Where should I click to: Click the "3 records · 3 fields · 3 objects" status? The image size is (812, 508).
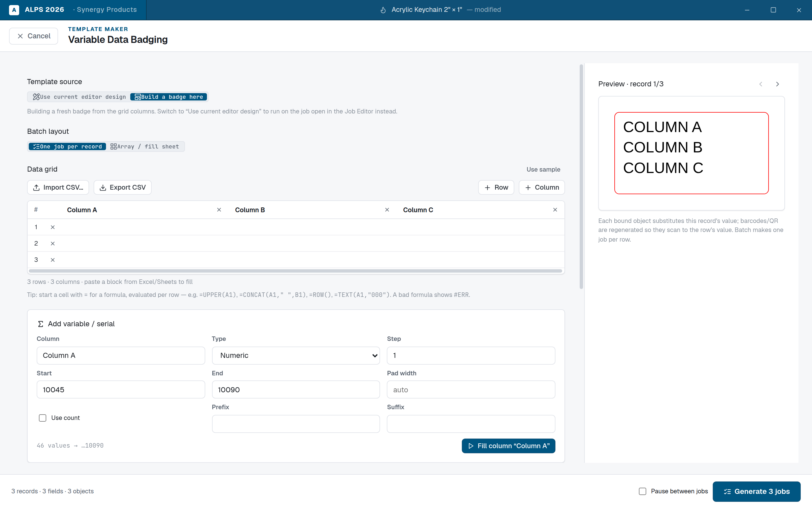tap(53, 491)
